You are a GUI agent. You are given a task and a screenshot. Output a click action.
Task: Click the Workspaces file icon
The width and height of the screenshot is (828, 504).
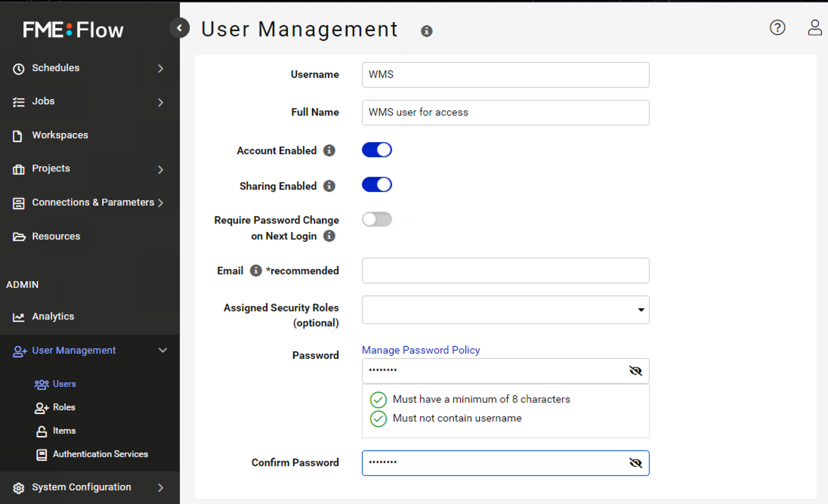[17, 136]
